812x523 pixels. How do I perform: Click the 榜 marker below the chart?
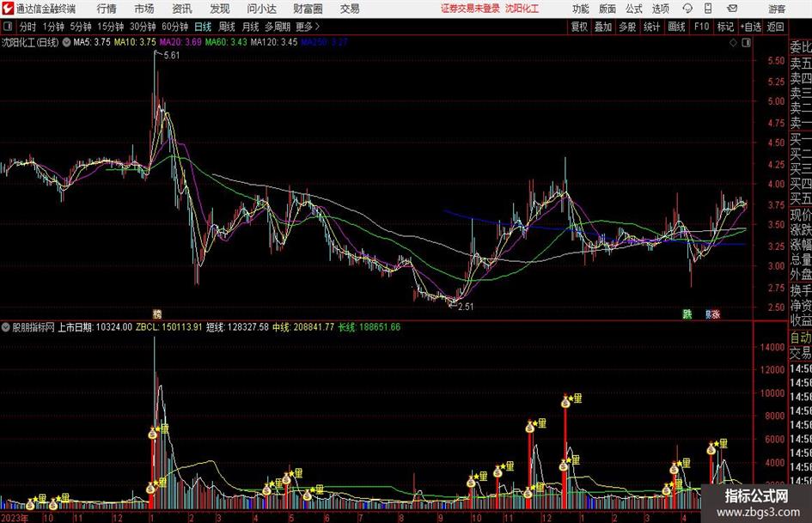click(157, 313)
